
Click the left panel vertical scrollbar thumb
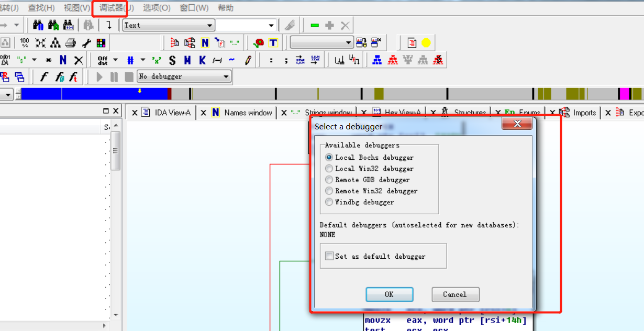pos(115,151)
